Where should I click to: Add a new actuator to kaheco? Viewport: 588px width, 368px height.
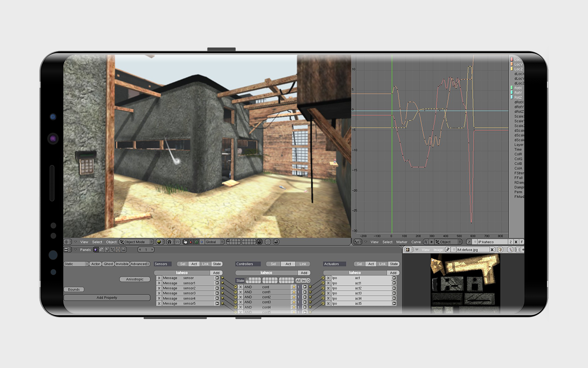(x=393, y=273)
